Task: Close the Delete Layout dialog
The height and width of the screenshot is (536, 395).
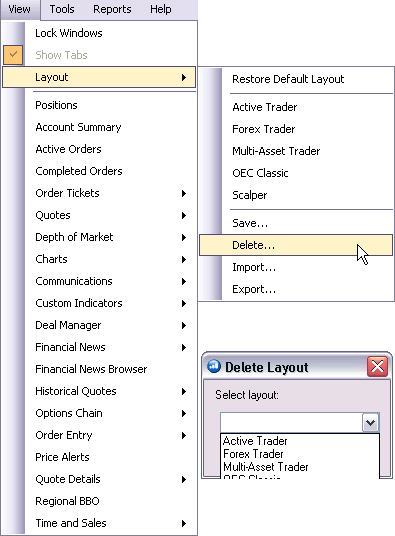Action: tap(378, 366)
